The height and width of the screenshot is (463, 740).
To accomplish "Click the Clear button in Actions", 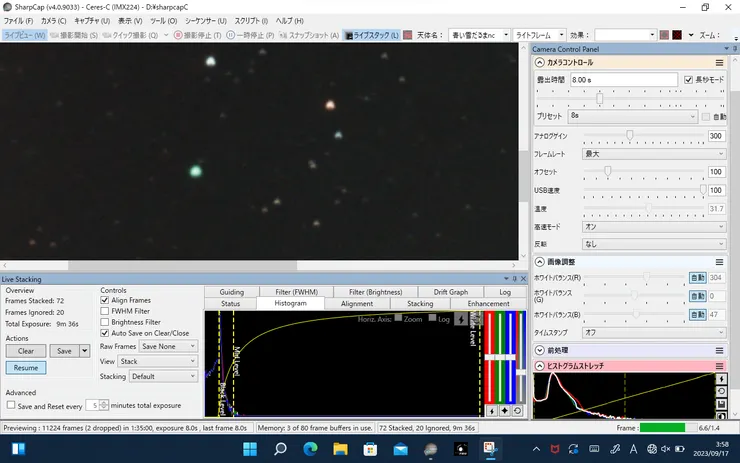I will point(26,351).
